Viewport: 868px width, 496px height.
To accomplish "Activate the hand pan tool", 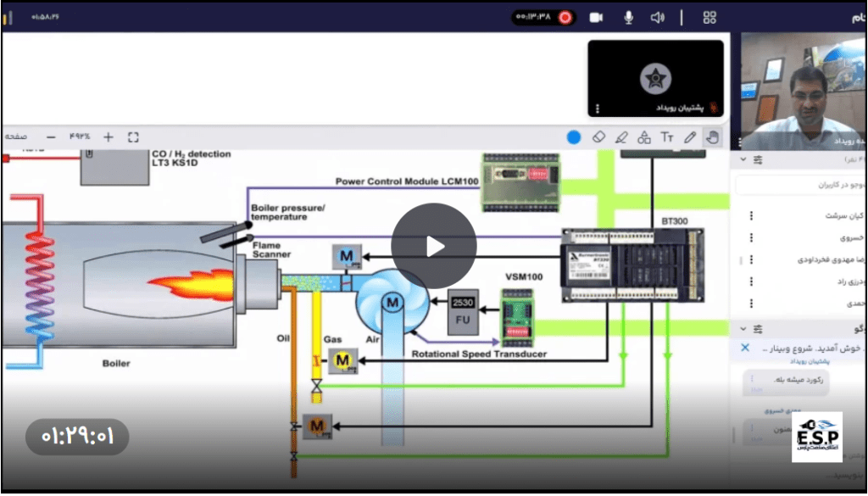I will pyautogui.click(x=712, y=137).
